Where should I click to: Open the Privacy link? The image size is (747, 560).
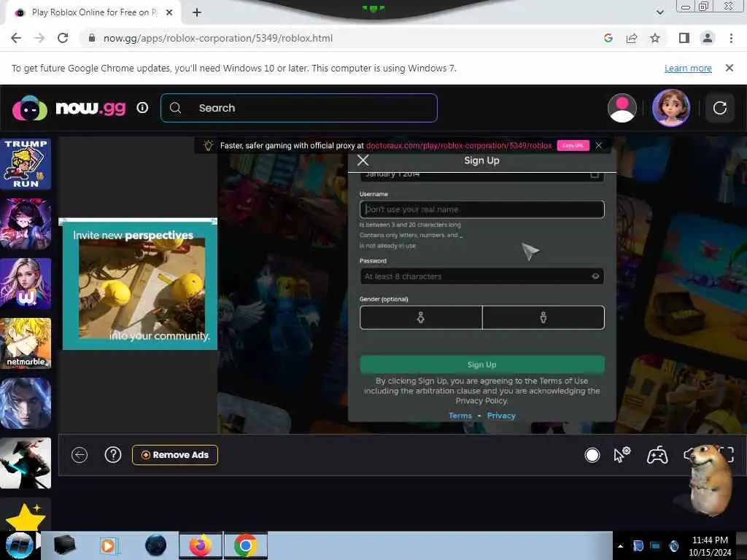501,416
